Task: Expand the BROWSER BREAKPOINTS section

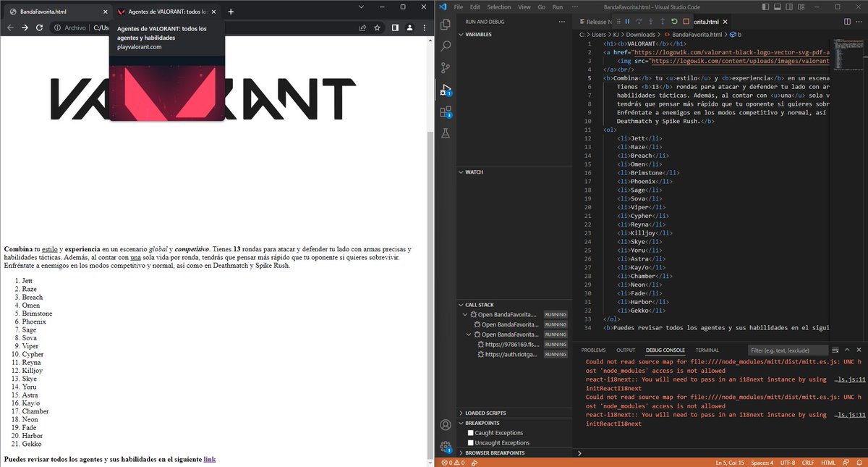Action: click(x=514, y=453)
